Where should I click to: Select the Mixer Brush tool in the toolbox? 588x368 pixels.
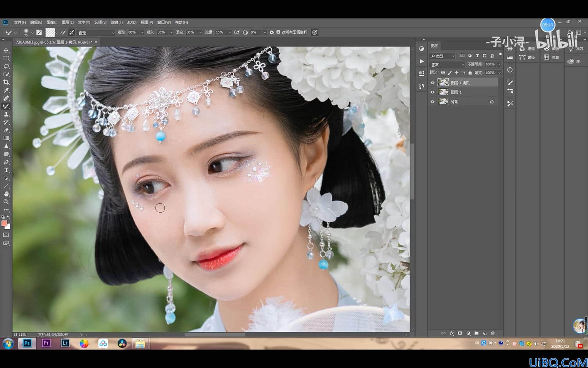(x=6, y=106)
